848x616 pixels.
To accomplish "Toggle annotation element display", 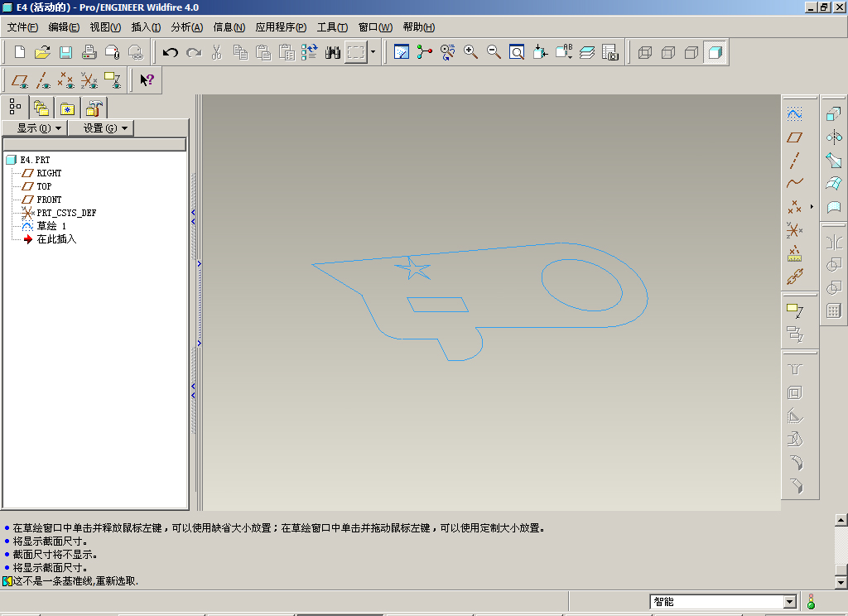I will 113,80.
